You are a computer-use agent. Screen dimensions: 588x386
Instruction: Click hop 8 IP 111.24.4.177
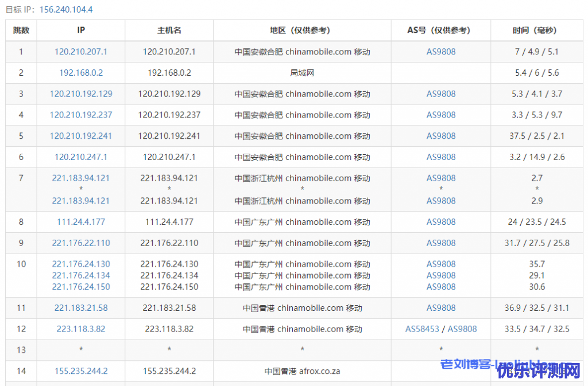tap(81, 222)
